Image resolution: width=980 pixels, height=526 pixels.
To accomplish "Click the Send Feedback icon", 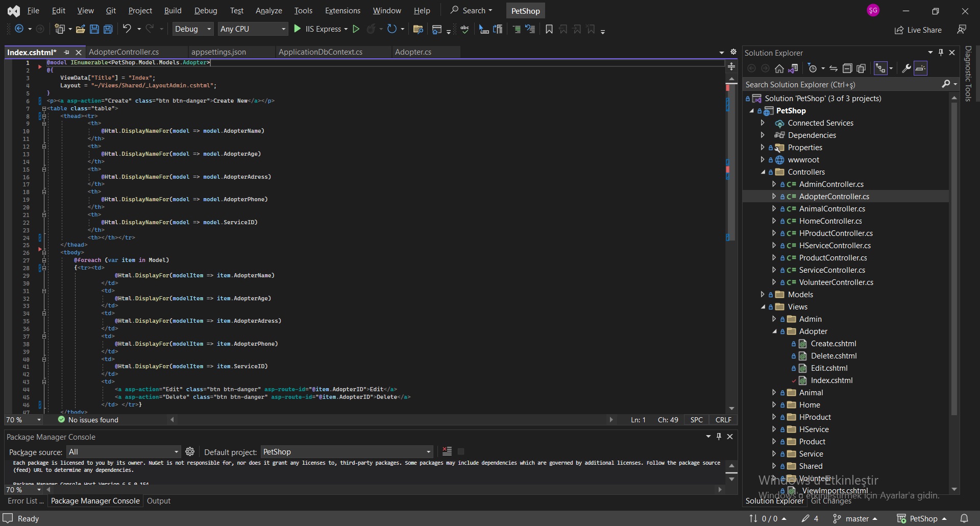I will click(x=962, y=30).
